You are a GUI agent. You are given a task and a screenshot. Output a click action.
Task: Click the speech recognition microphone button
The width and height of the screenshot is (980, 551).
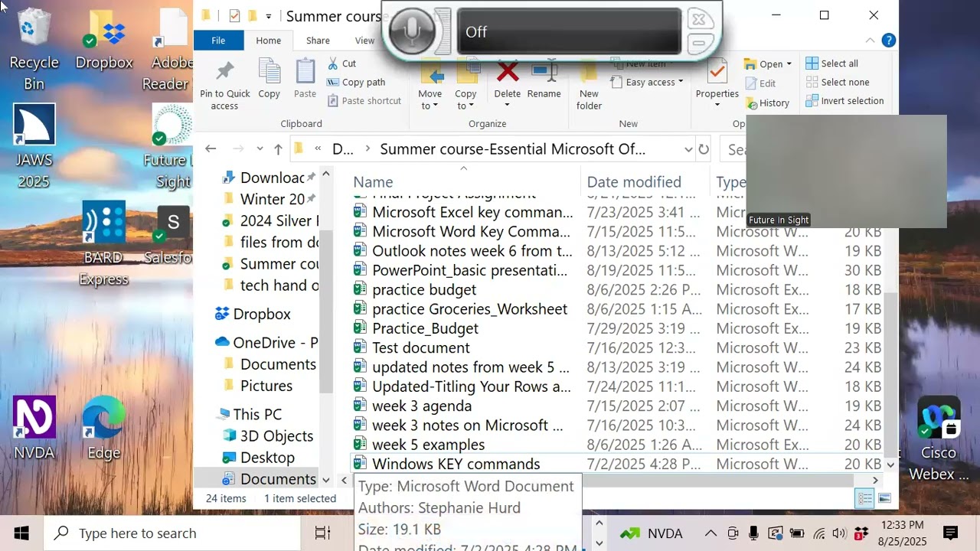tap(412, 31)
